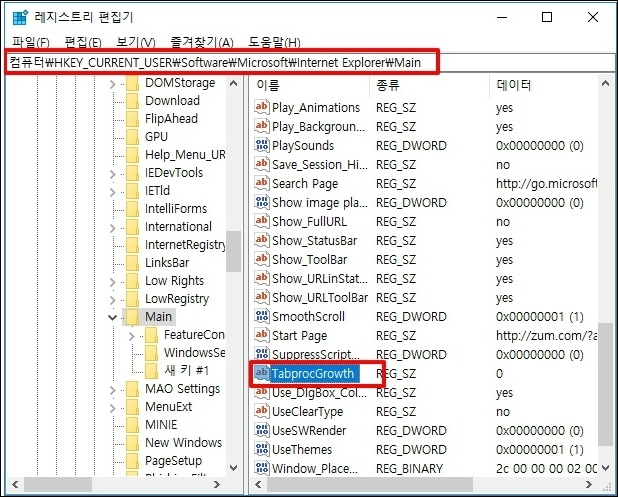Screen dimensions: 618x497
Task: Click the Registry Editor app icon in title bar
Action: [x=20, y=17]
